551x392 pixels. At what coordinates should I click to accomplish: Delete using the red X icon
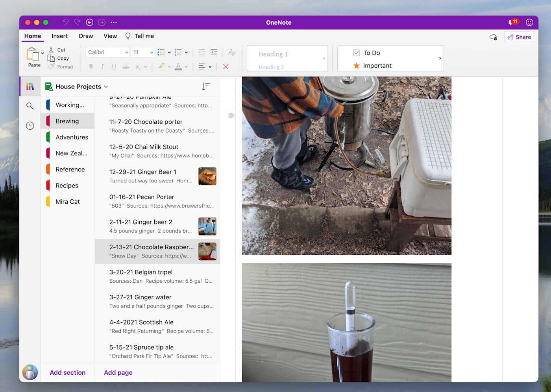(x=226, y=67)
